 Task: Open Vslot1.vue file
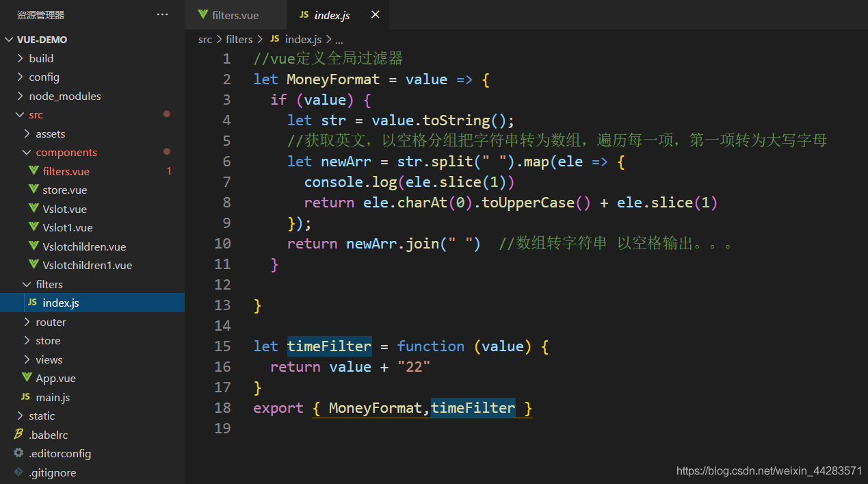(92, 227)
